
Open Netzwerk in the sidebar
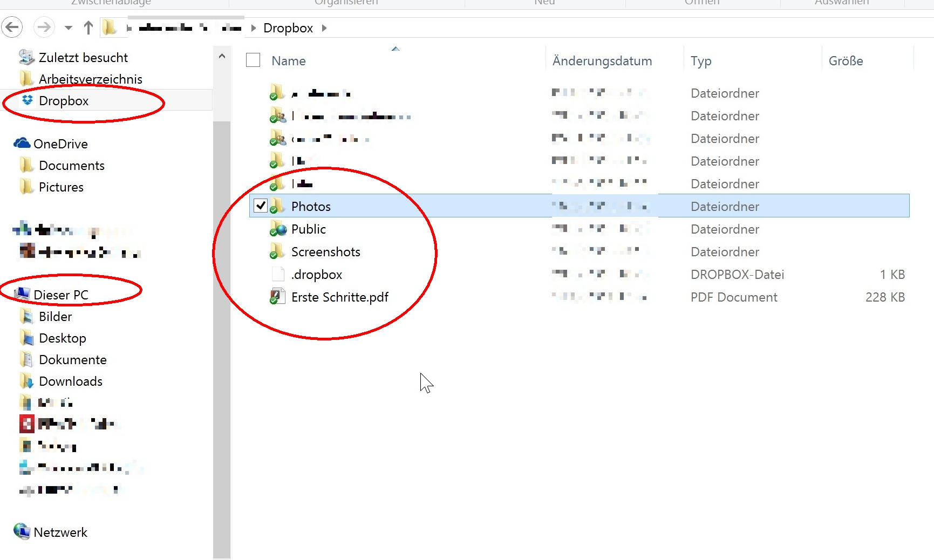60,532
